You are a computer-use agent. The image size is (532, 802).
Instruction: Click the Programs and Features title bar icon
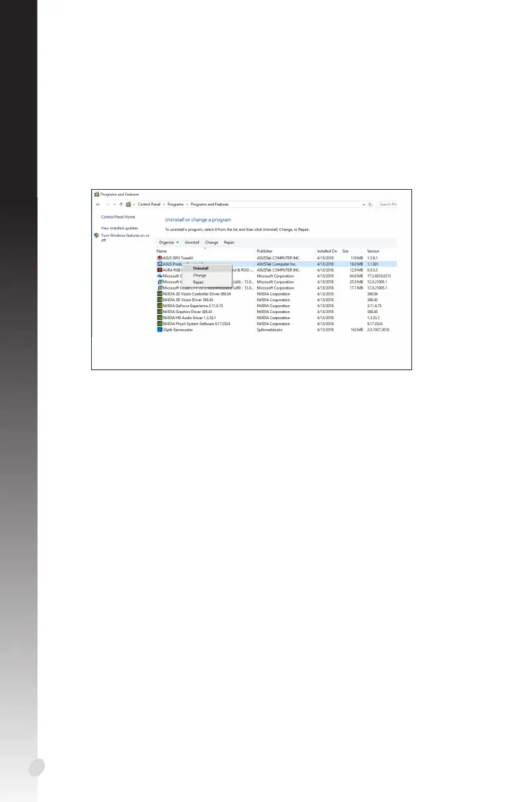click(x=96, y=194)
